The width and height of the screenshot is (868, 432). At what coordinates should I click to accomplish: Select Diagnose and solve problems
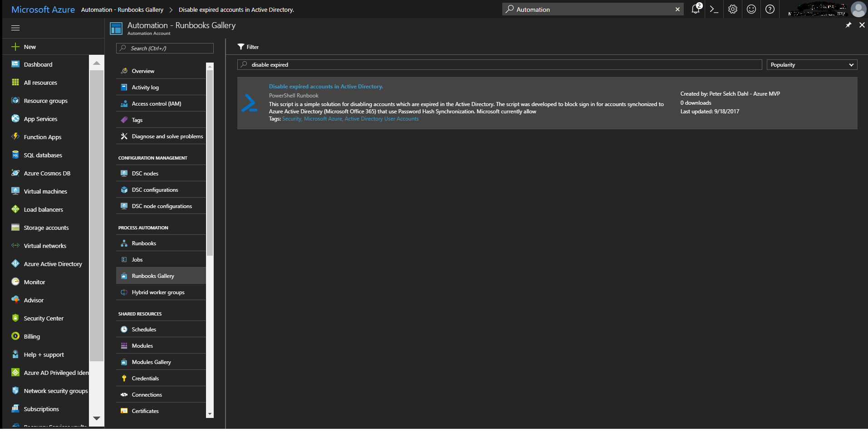pyautogui.click(x=161, y=136)
